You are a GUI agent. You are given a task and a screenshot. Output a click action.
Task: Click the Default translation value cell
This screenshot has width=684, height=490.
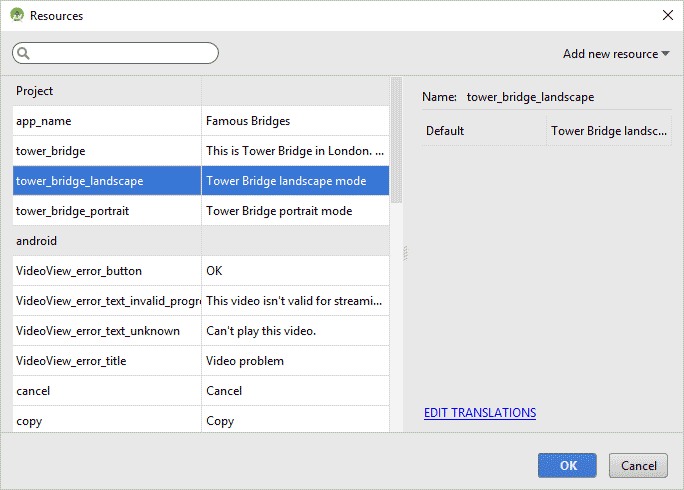(x=608, y=131)
